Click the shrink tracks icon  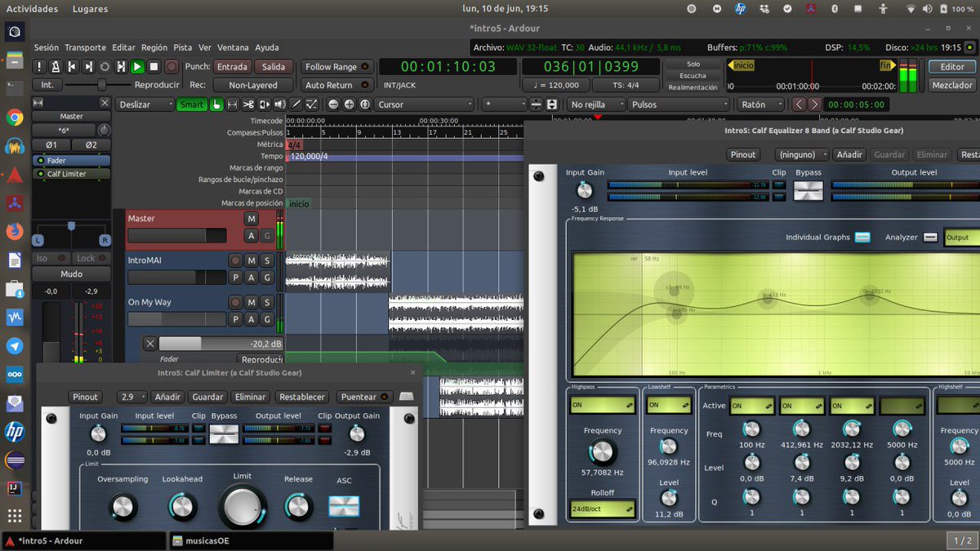(x=537, y=104)
